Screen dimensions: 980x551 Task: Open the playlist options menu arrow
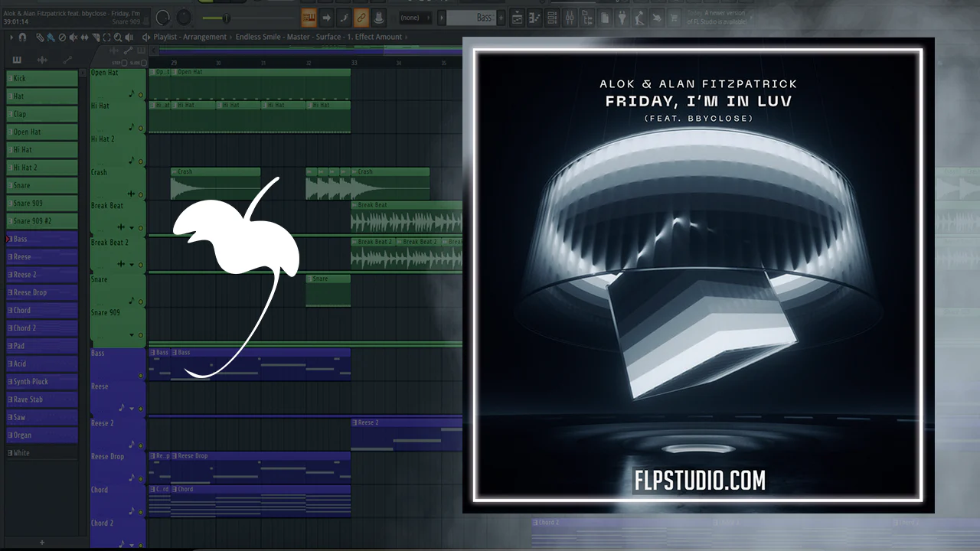pyautogui.click(x=13, y=37)
